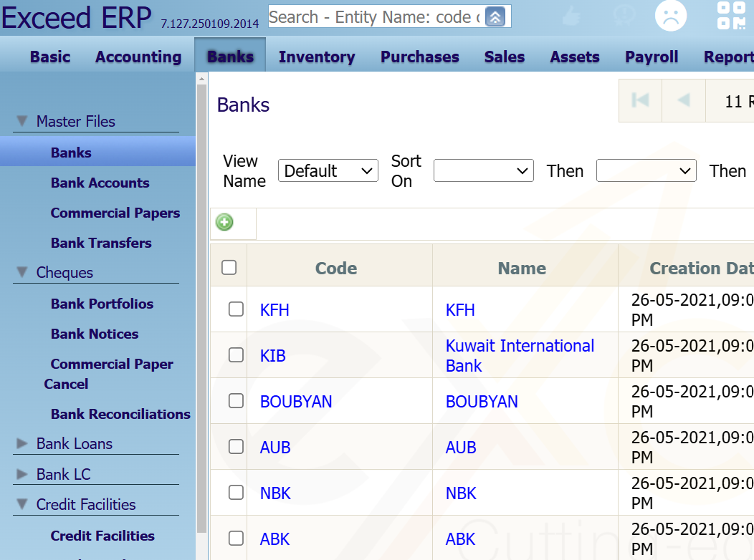Image resolution: width=754 pixels, height=560 pixels.
Task: Tick the NBK row checkbox
Action: 236,492
